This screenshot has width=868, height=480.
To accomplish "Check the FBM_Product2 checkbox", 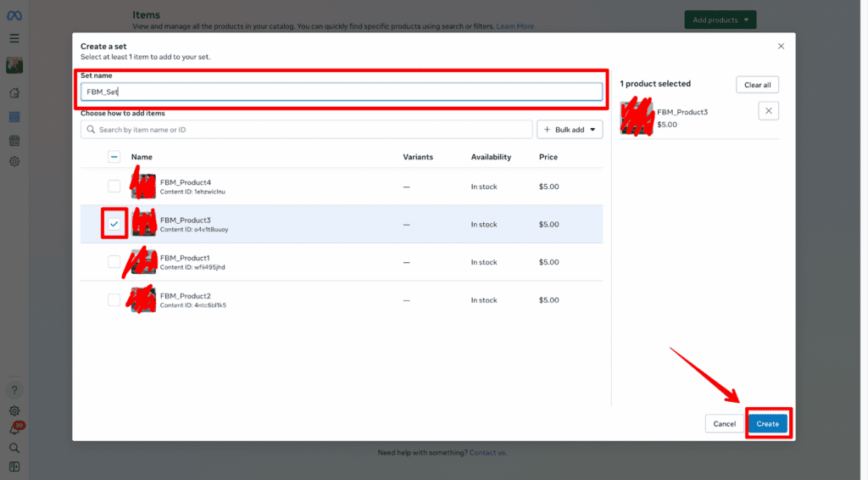I will tap(114, 300).
